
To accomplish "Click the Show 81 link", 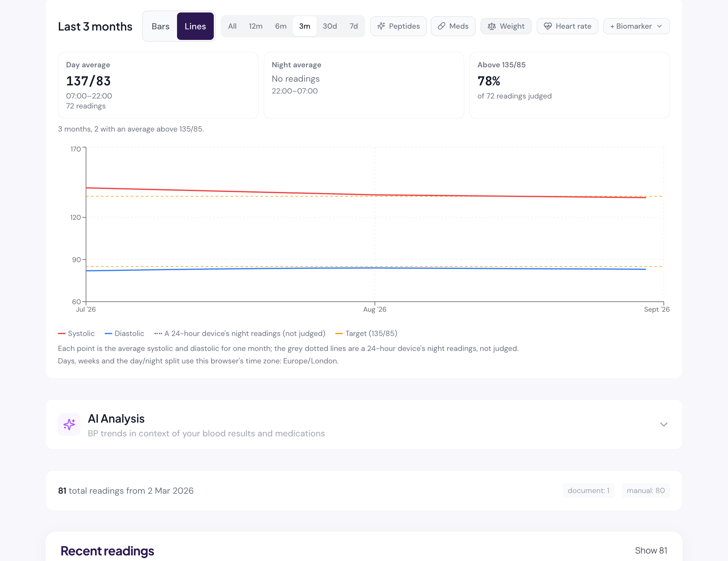I will [x=651, y=550].
